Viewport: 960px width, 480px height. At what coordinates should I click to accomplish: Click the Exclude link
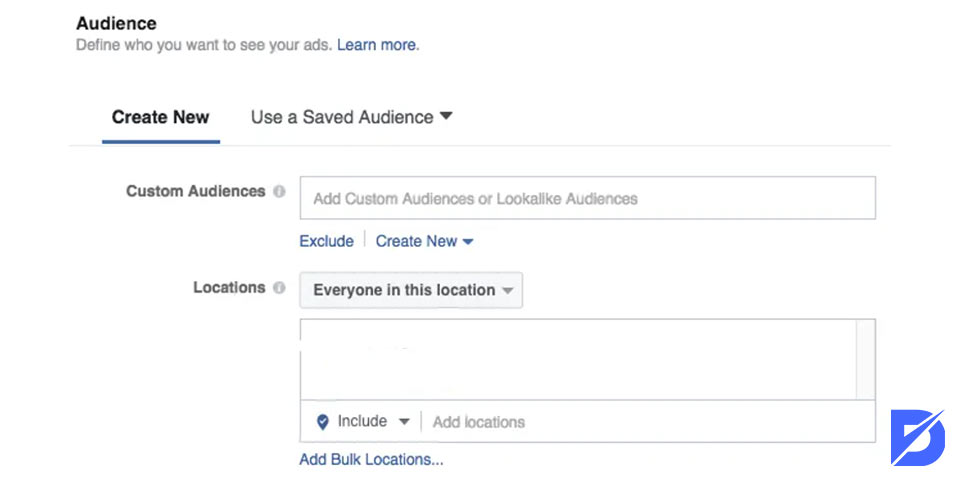[x=326, y=241]
